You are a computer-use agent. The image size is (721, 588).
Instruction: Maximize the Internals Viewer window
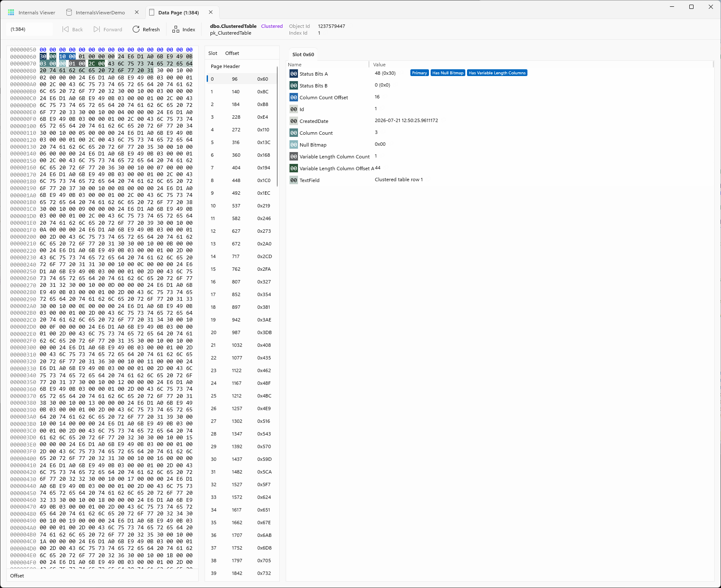pyautogui.click(x=691, y=7)
